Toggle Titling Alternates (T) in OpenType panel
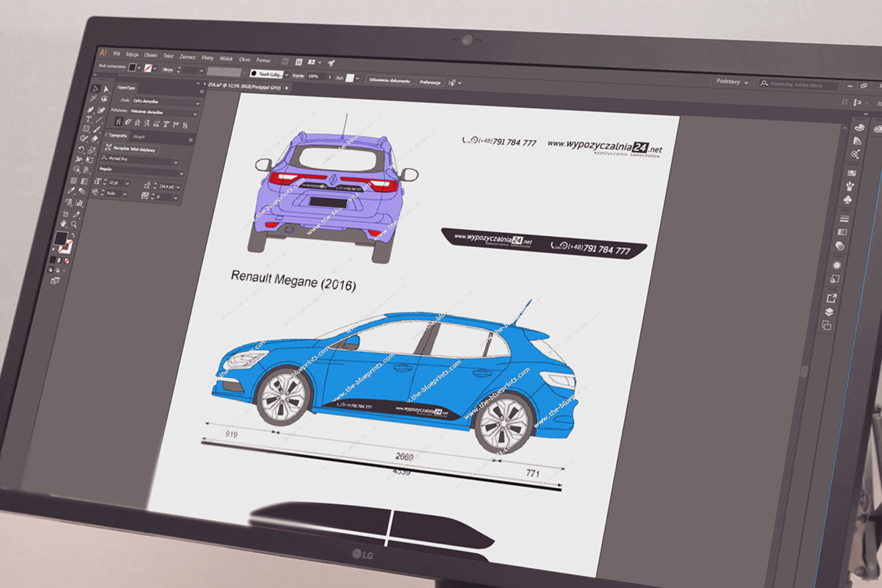This screenshot has height=588, width=882. click(x=166, y=124)
